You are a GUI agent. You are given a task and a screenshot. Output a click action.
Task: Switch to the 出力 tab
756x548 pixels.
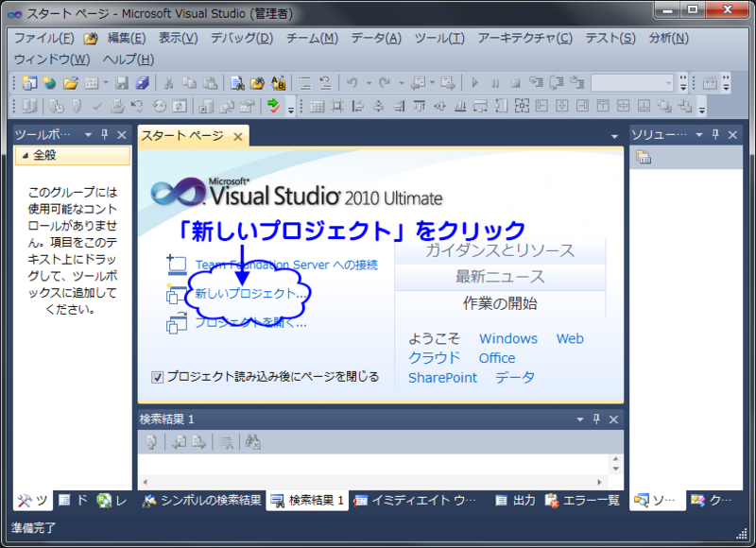coord(516,500)
